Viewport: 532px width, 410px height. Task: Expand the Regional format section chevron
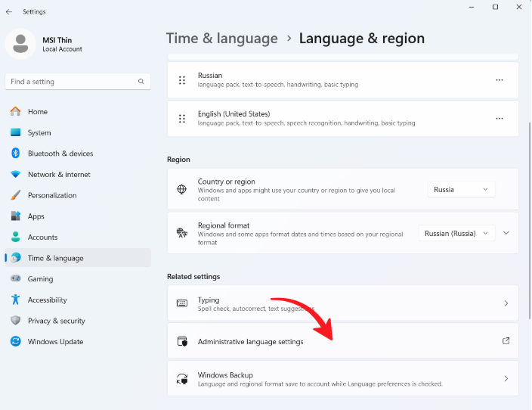506,233
